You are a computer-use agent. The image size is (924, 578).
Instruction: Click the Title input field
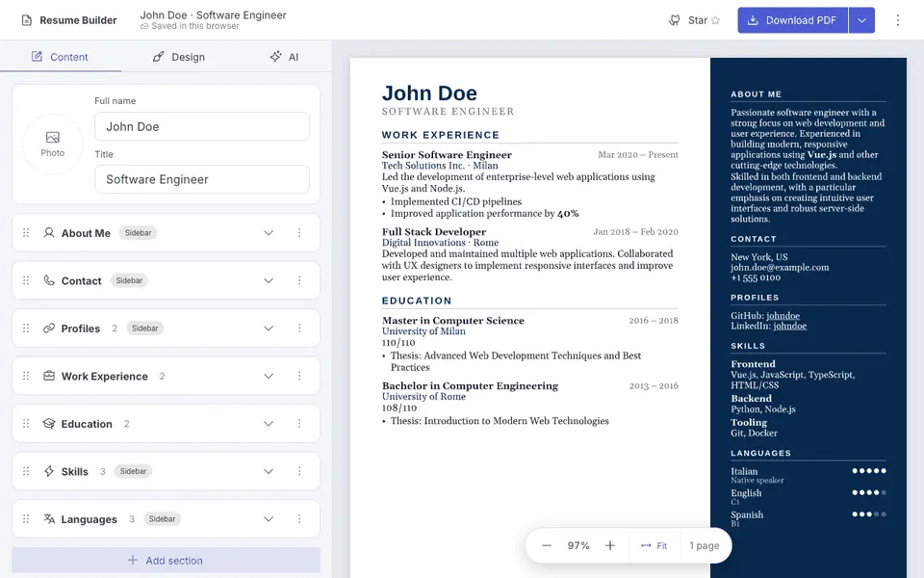click(x=201, y=179)
